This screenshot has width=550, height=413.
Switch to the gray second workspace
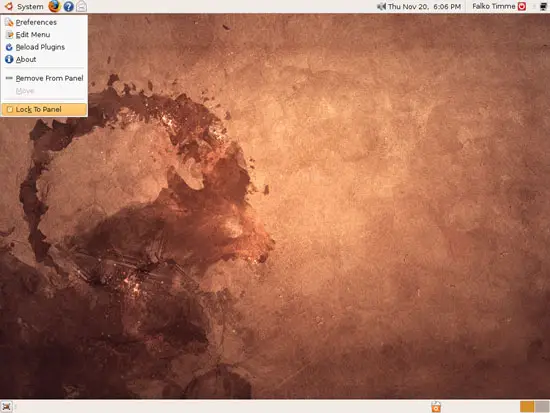click(x=542, y=407)
